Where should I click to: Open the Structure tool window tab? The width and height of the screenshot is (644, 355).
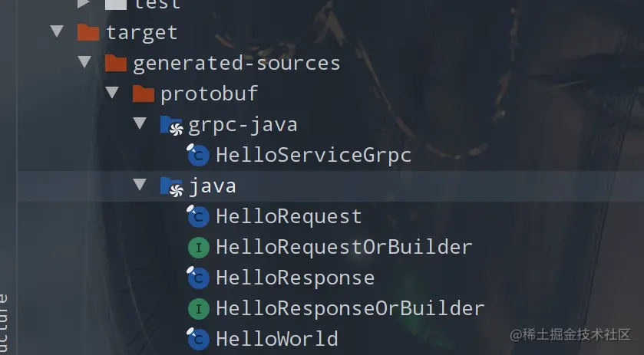pyautogui.click(x=4, y=324)
